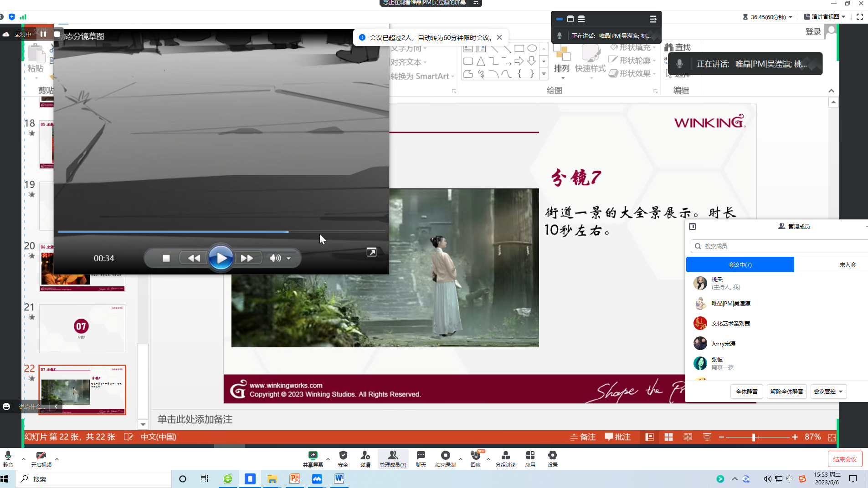Fast forward the video clip
Viewport: 868px width, 488px height.
tap(247, 258)
